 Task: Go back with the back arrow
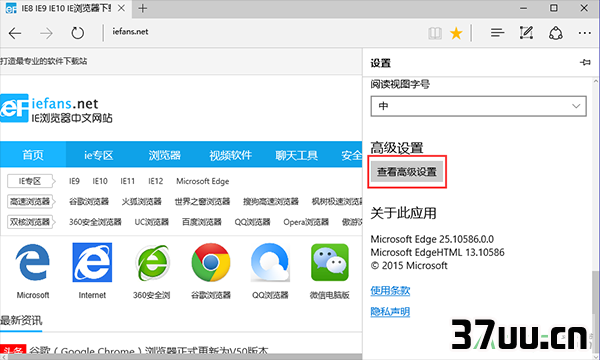point(15,33)
